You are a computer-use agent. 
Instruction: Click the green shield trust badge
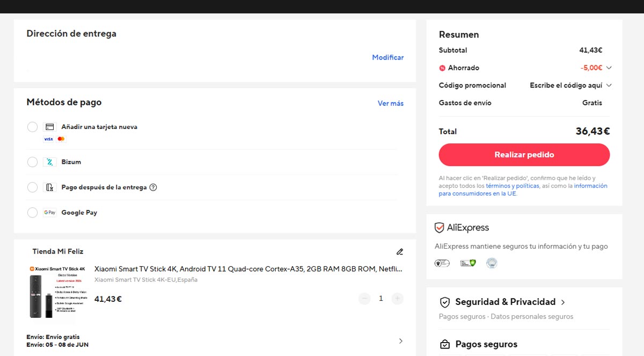click(468, 263)
